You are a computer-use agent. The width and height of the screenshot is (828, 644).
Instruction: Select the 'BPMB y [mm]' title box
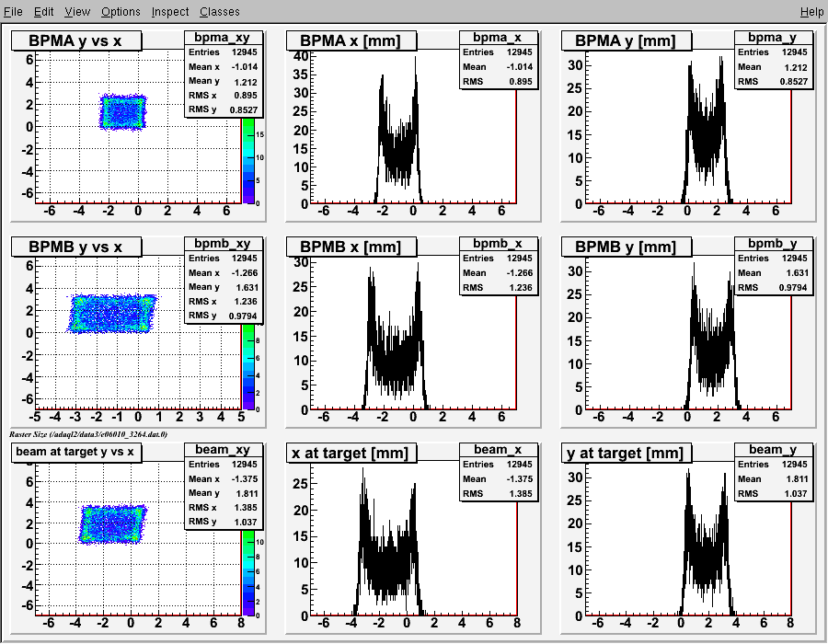626,247
